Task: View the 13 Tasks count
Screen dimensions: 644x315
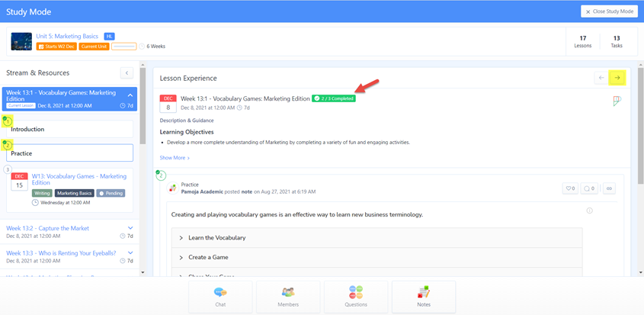Action: (617, 41)
